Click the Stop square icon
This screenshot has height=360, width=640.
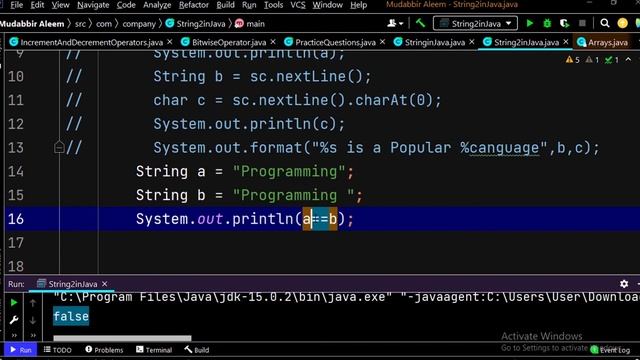[582, 24]
